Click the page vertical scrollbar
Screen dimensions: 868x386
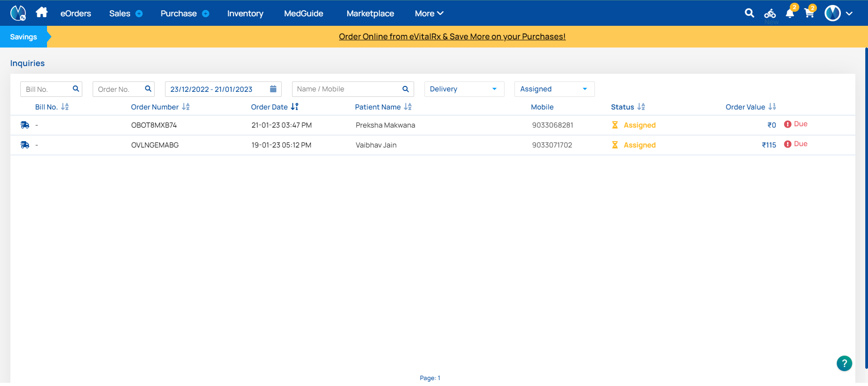pyautogui.click(x=866, y=208)
